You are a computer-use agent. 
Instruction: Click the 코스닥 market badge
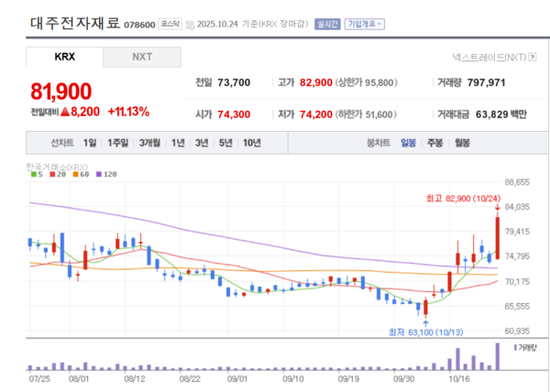(170, 25)
